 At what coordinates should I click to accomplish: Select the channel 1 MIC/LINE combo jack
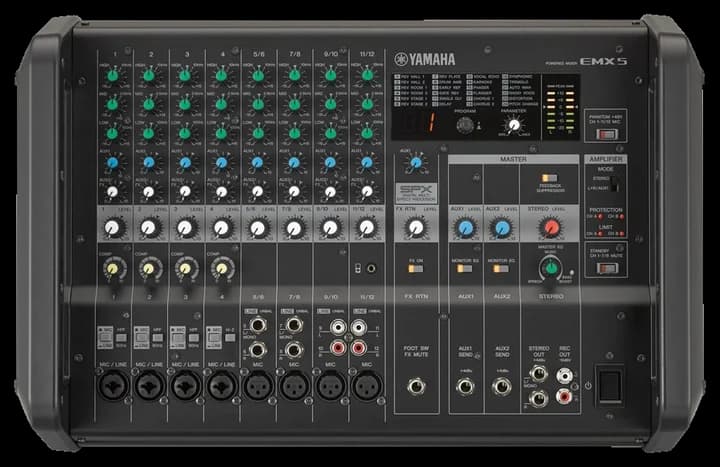click(112, 386)
